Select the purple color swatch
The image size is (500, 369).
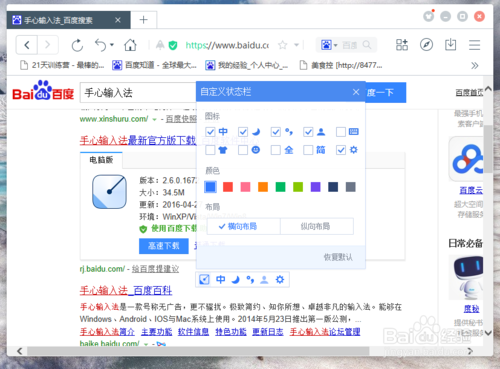pyautogui.click(x=315, y=187)
